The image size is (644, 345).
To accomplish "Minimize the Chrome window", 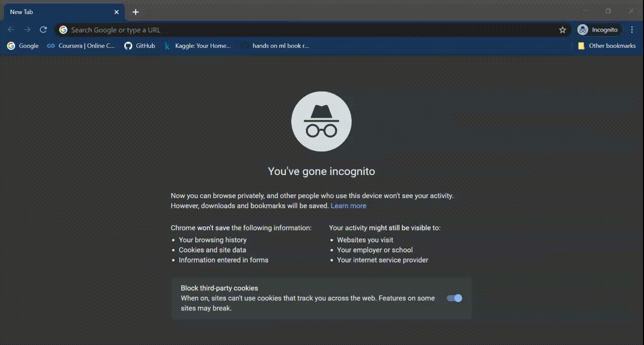I will [585, 11].
